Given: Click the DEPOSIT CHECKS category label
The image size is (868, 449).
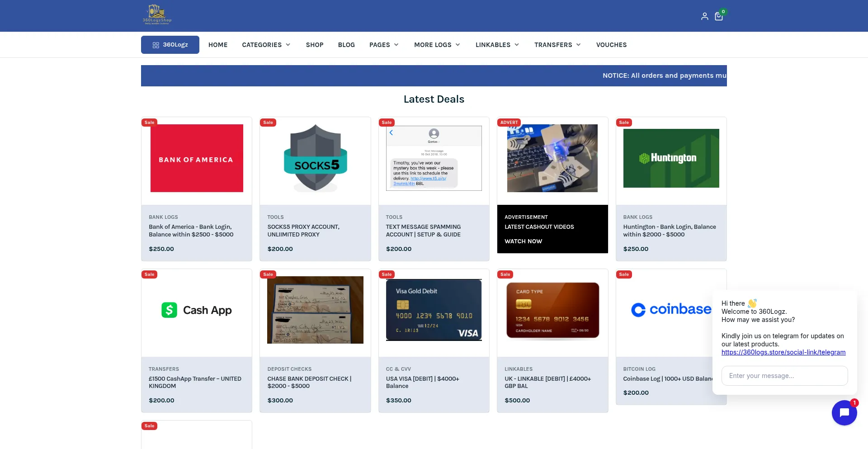Looking at the screenshot, I should pyautogui.click(x=289, y=369).
